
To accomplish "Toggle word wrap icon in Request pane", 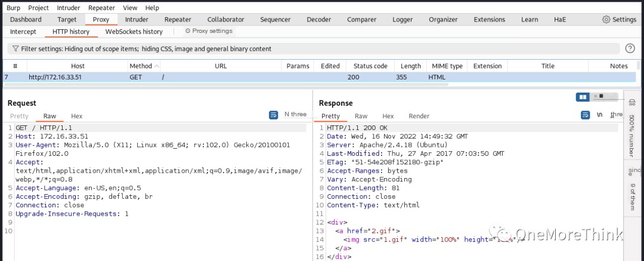I will click(x=274, y=115).
